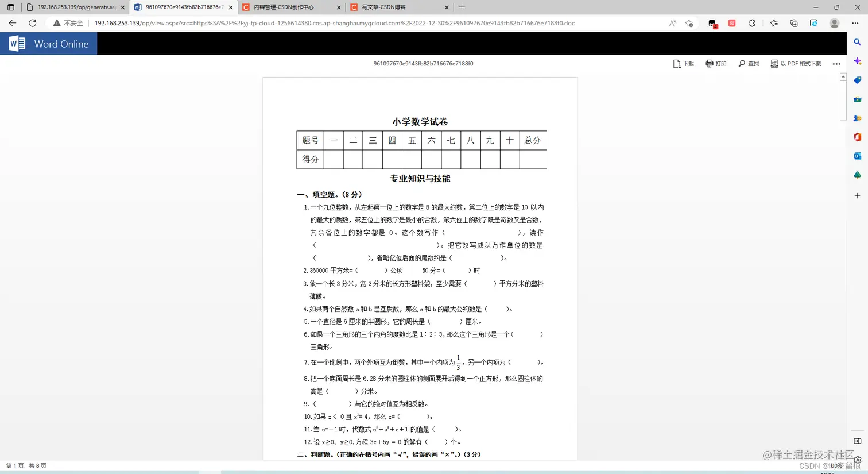Expand the Extensions menu in Edge toolbar
868x474 pixels.
click(751, 23)
